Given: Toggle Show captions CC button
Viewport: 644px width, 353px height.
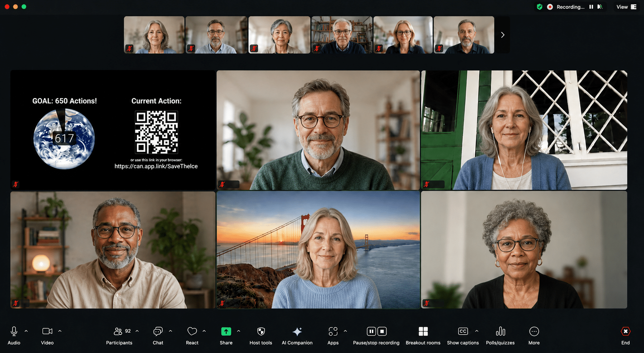Looking at the screenshot, I should (x=463, y=331).
